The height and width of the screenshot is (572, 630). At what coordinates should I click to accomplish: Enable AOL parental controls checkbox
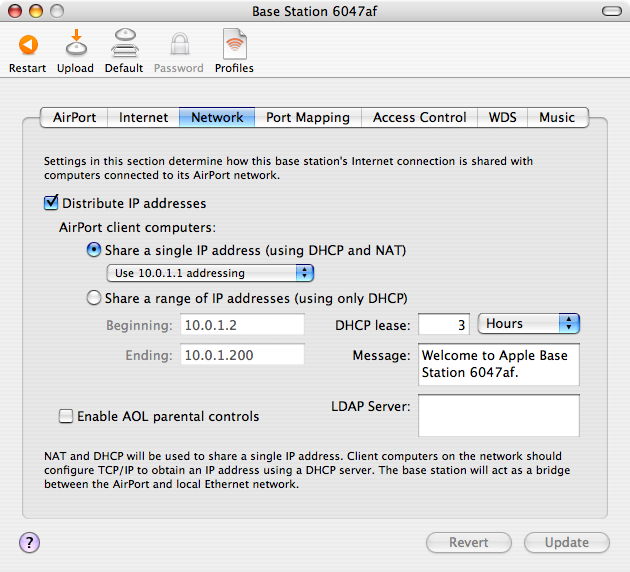66,416
